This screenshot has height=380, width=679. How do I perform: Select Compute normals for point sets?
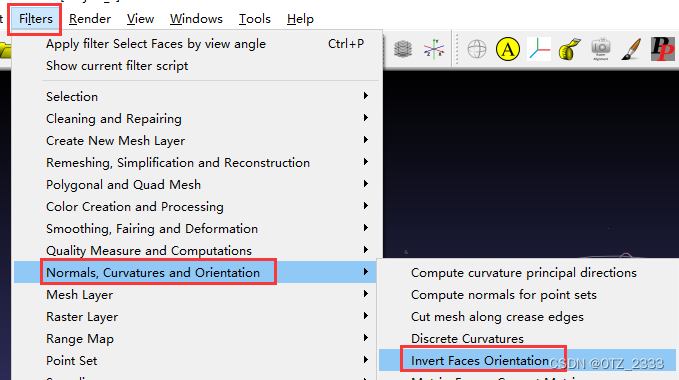[x=527, y=295]
